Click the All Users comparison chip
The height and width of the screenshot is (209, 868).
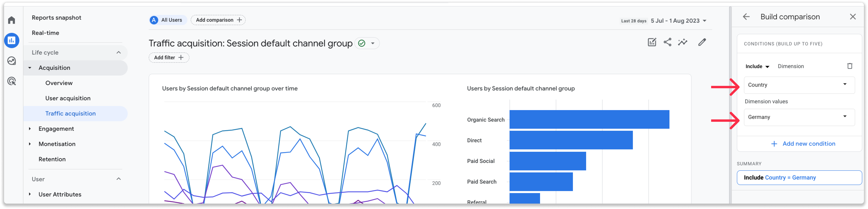click(168, 20)
